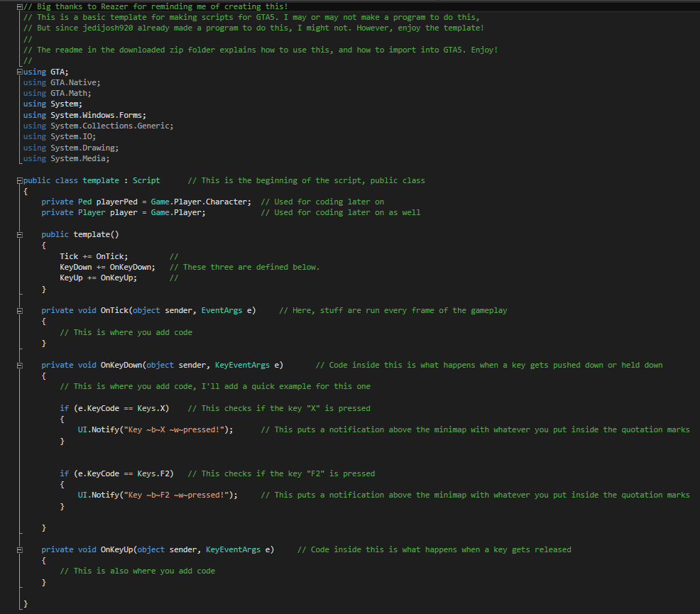Collapse the top comment block fold marker
The width and height of the screenshot is (700, 614).
pyautogui.click(x=19, y=6)
